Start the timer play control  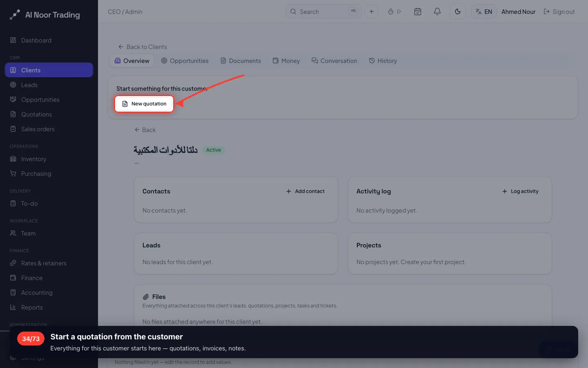(x=399, y=11)
